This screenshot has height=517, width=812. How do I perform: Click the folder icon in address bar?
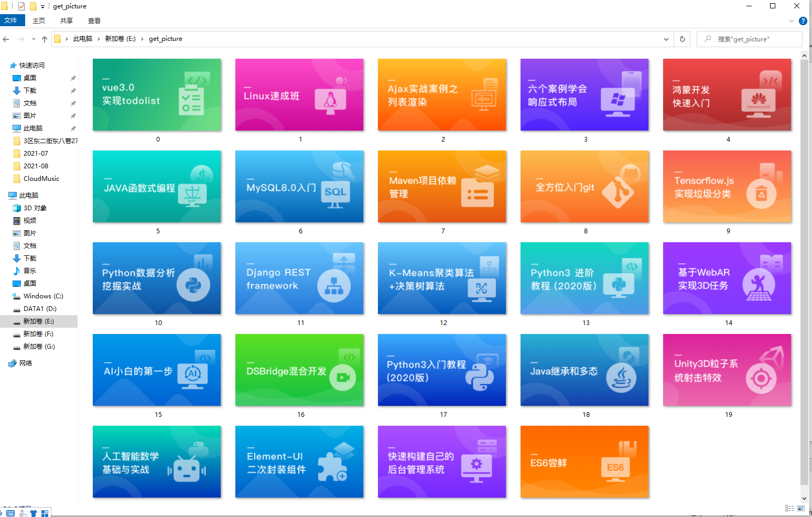(x=58, y=39)
